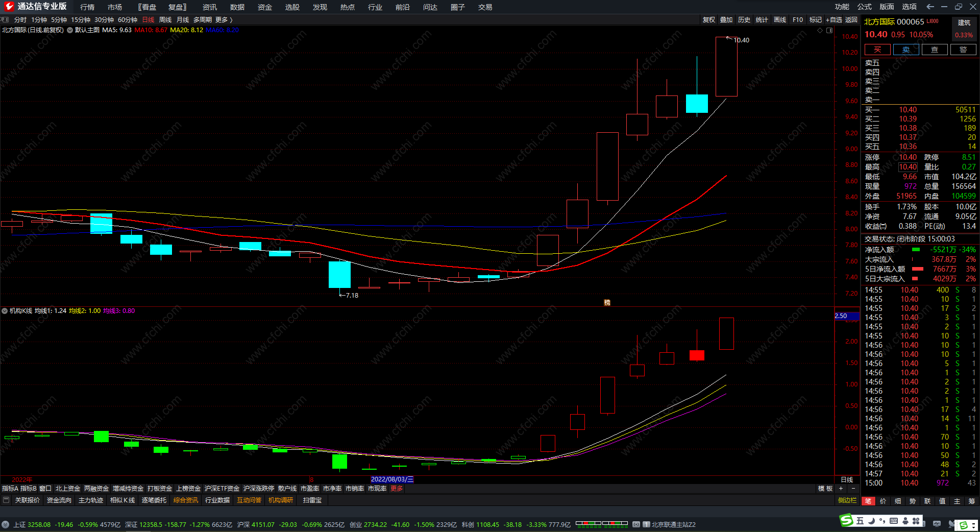
Task: Open the 公式 menu
Action: coord(865,7)
